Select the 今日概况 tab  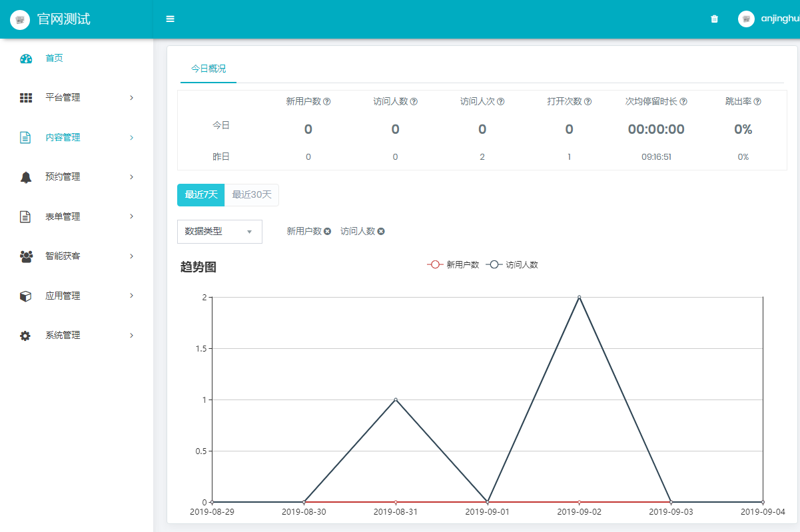coord(208,69)
